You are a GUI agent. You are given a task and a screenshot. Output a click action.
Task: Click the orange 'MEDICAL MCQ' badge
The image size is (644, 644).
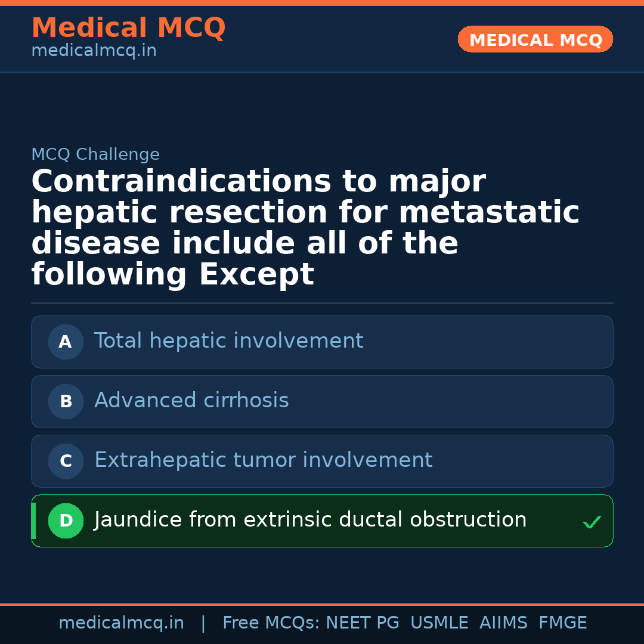[x=535, y=39]
